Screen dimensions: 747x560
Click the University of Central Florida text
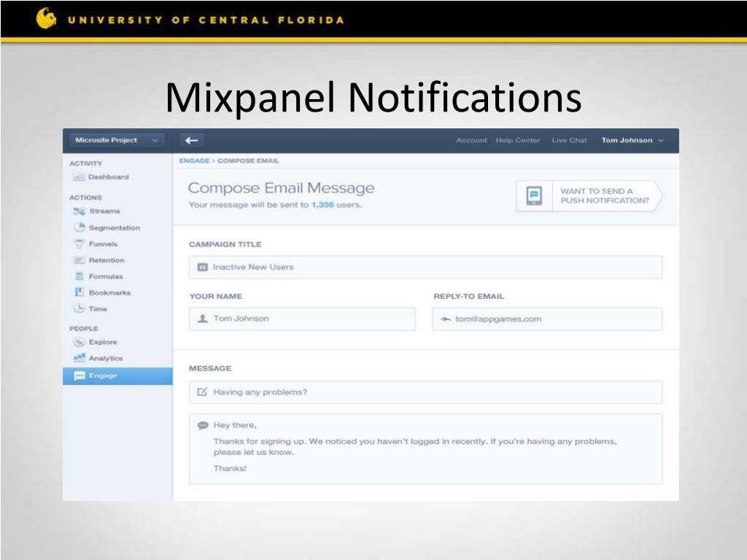206,20
